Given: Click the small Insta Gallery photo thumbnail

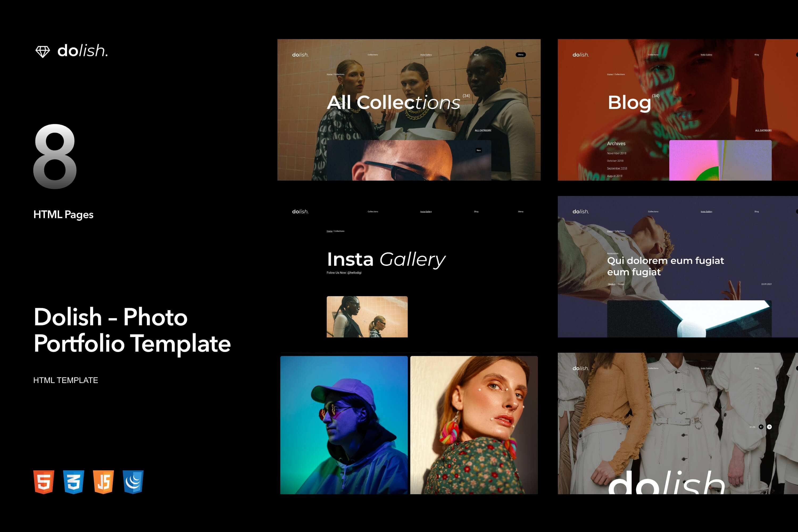Looking at the screenshot, I should (x=367, y=317).
